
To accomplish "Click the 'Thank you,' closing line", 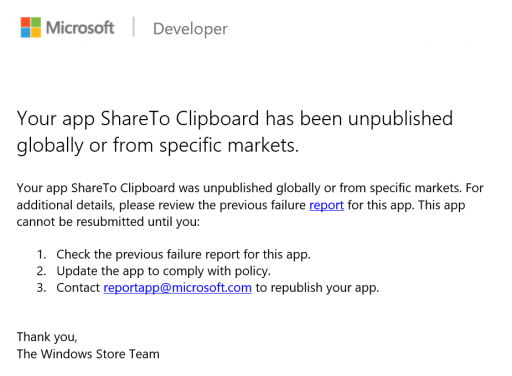I will 47,337.
